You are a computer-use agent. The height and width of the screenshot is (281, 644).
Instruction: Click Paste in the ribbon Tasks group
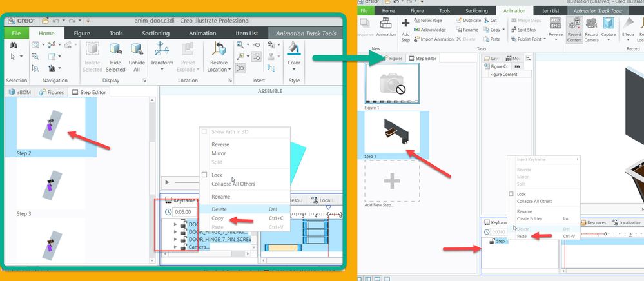coord(492,39)
